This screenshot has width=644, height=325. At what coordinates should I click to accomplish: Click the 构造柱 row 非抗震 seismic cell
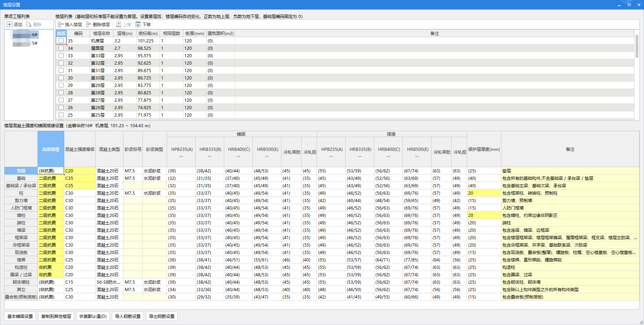[51, 267]
